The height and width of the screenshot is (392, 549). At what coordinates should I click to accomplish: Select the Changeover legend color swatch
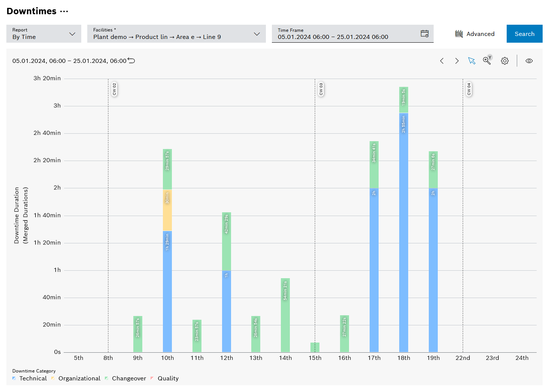(x=107, y=378)
